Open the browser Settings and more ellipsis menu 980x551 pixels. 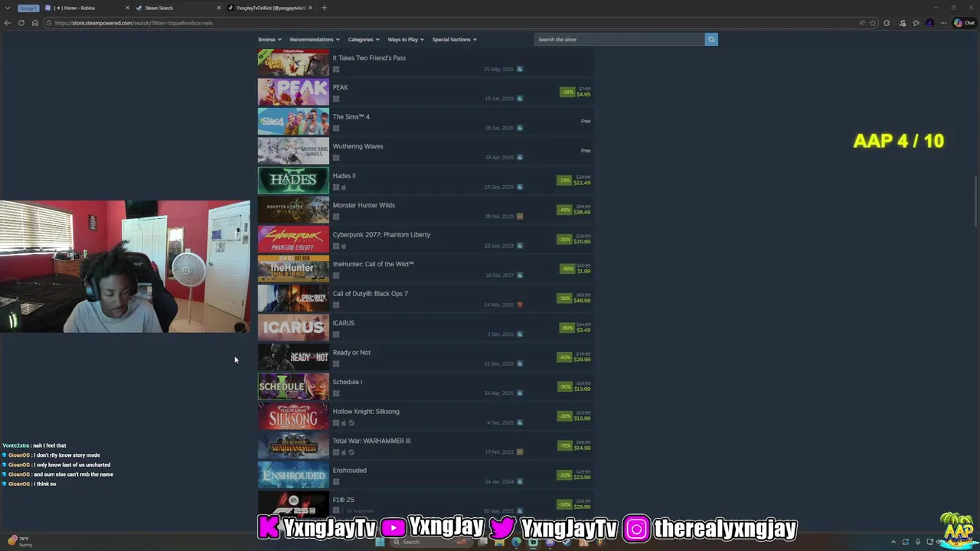[943, 23]
